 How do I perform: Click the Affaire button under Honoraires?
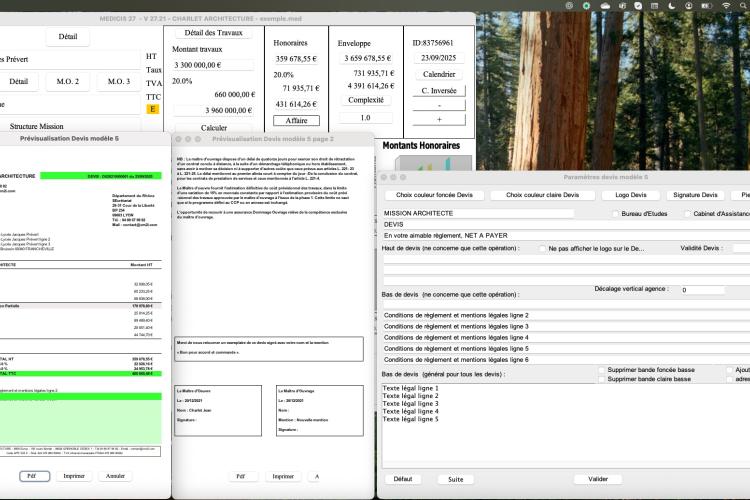point(297,121)
